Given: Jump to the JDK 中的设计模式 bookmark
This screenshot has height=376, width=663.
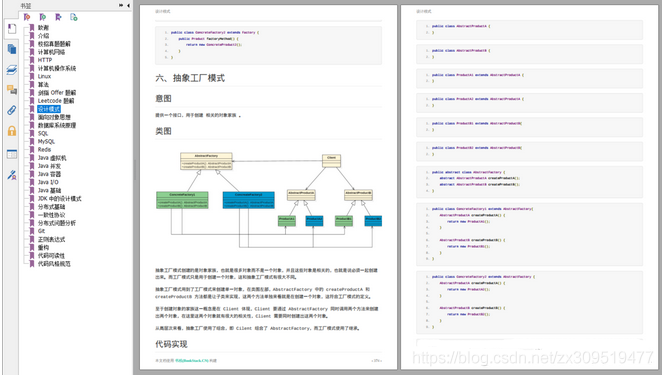Looking at the screenshot, I should [x=60, y=198].
